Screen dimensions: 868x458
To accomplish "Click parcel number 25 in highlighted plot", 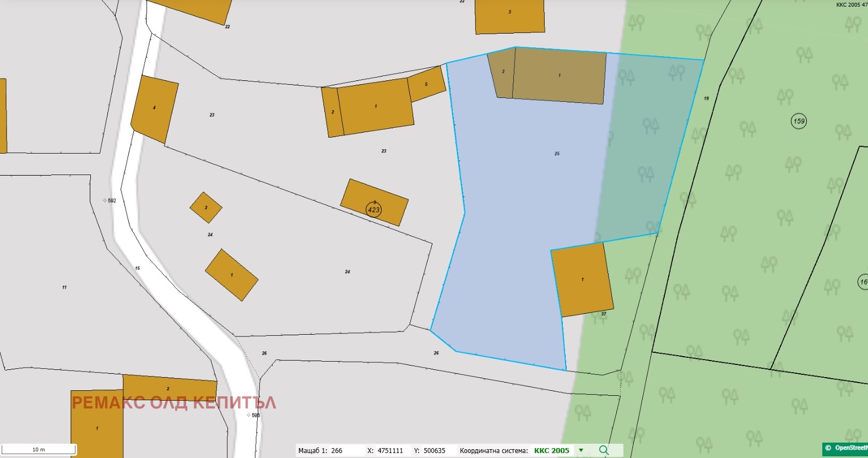I will pyautogui.click(x=557, y=154).
